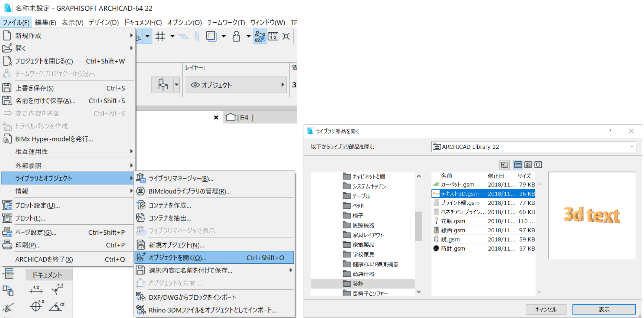The height and width of the screenshot is (318, 644).
Task: Select the linear dimension tool icon
Action: point(36,289)
